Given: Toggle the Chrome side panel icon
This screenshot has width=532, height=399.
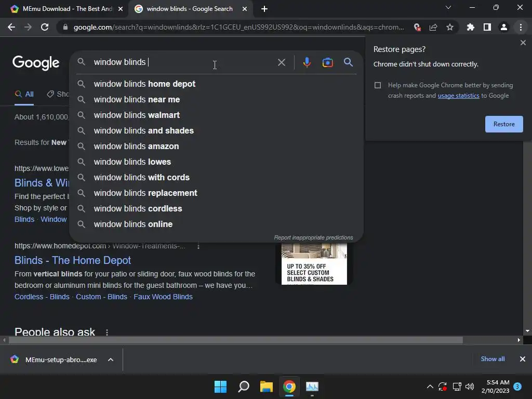Looking at the screenshot, I should point(487,27).
